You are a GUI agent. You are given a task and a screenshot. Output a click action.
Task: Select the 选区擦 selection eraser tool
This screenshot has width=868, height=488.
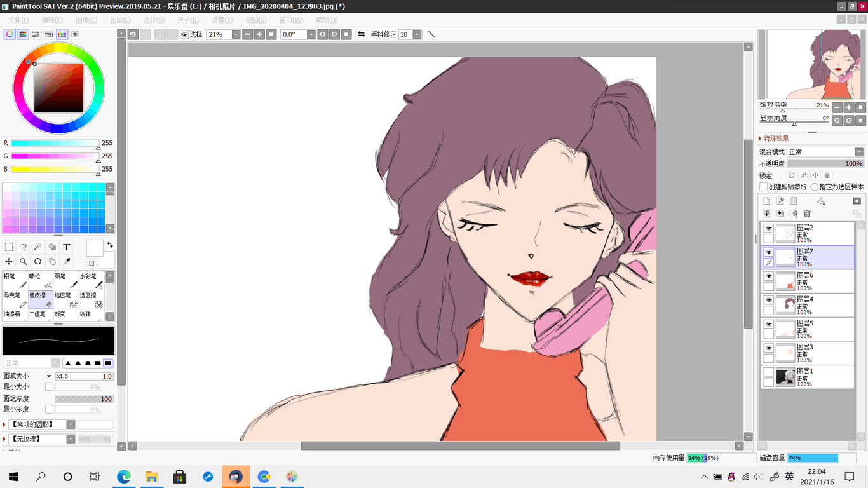(92, 300)
